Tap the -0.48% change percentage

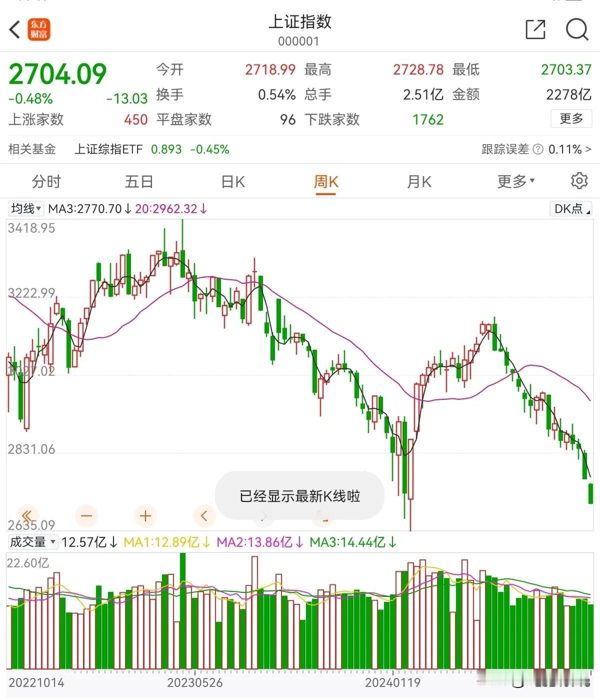coord(30,99)
